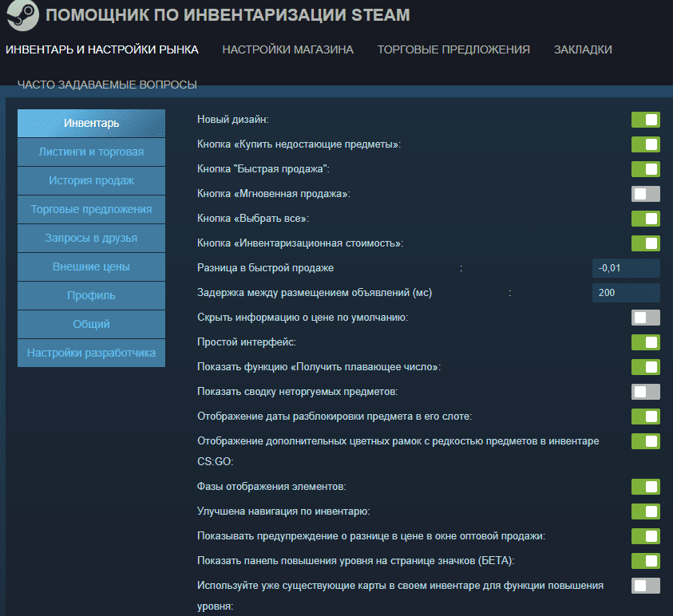Turn on «Скрыть информацию о цене по умолчанию»
Image resolution: width=673 pixels, height=616 pixels.
(645, 318)
